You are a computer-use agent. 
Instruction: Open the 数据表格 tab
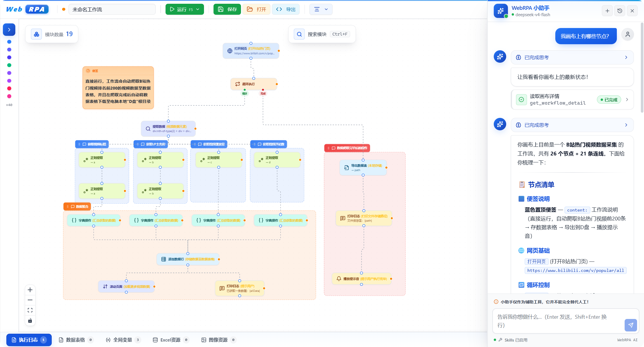[x=76, y=340]
